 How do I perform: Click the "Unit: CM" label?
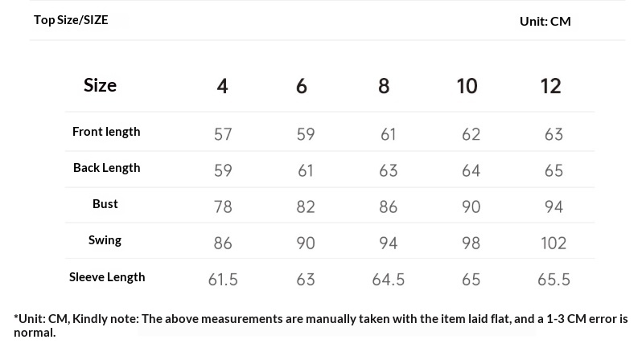coord(545,22)
